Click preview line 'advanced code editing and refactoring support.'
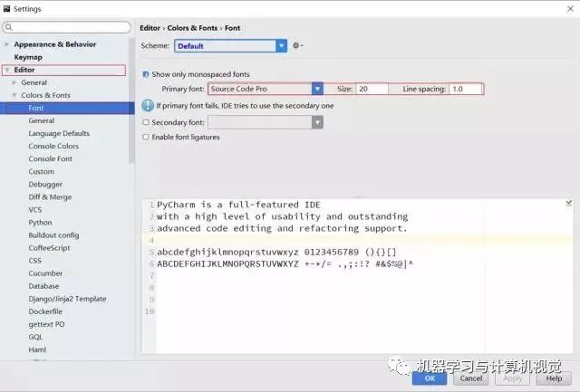The width and height of the screenshot is (580, 392). tap(282, 229)
